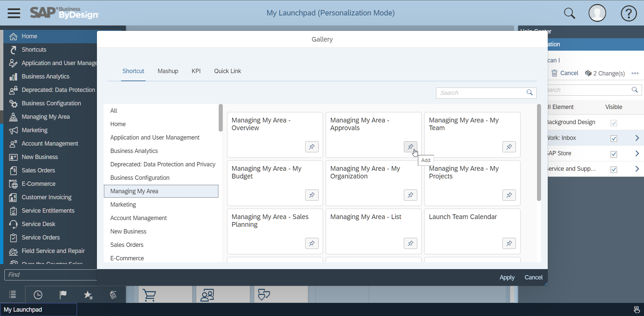Switch to the KPI tab
The height and width of the screenshot is (316, 644).
click(x=196, y=71)
